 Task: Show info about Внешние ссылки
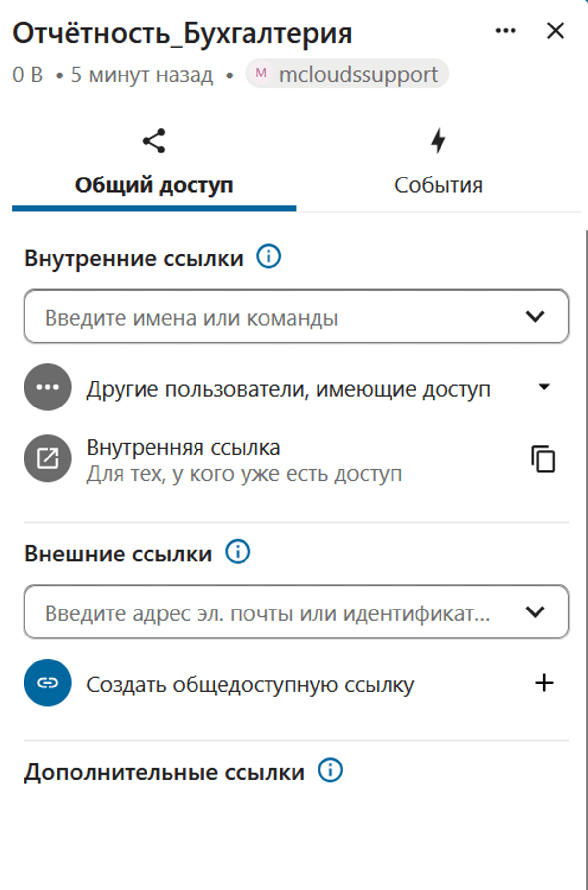coord(238,552)
